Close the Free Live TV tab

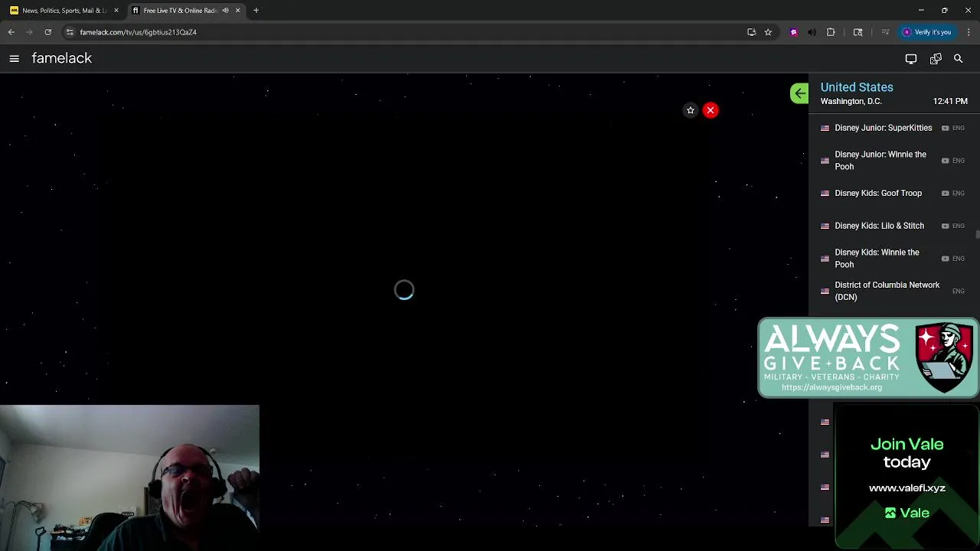click(x=237, y=11)
